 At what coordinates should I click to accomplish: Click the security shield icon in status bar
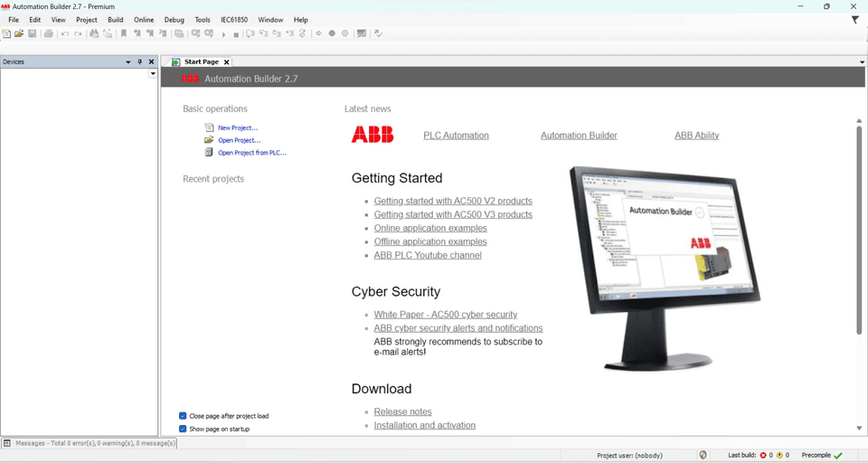(703, 455)
